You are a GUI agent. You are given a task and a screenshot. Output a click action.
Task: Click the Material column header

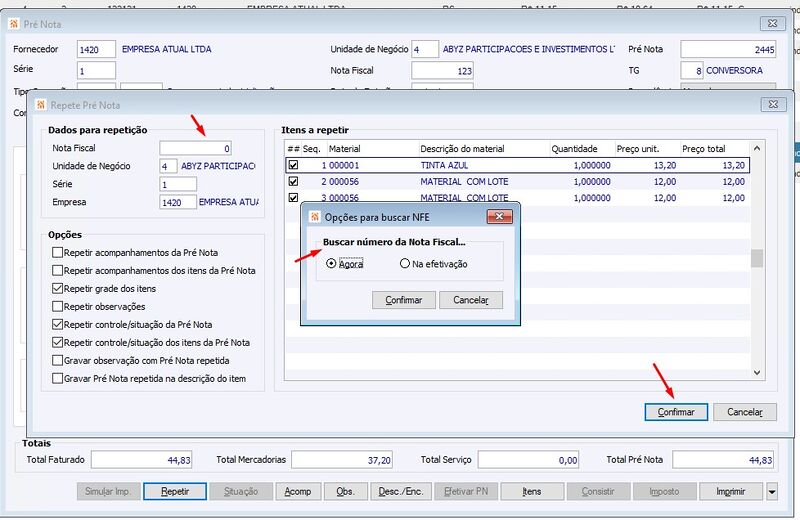372,148
